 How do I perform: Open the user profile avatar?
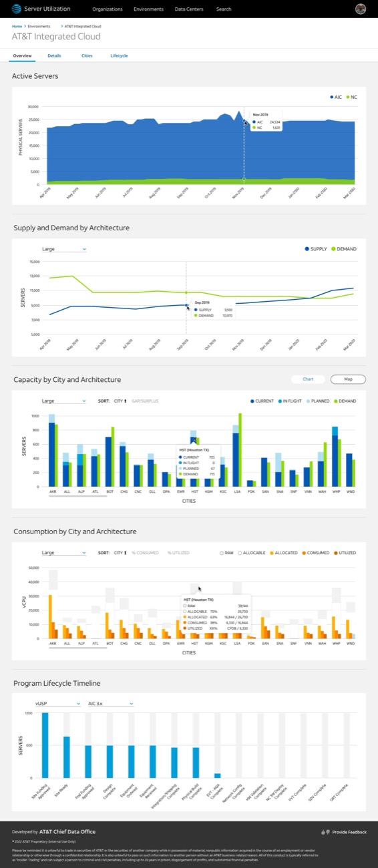(361, 9)
